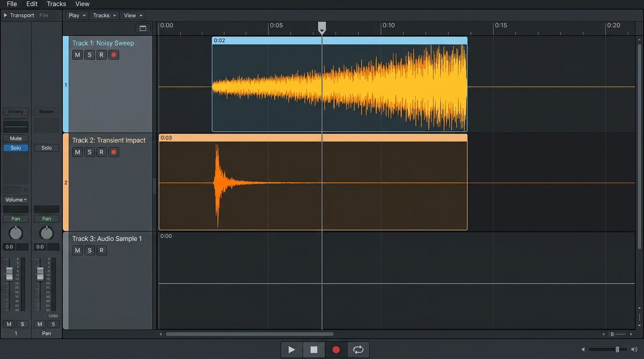Open the Tracks dropdown in the toolbar

click(104, 15)
